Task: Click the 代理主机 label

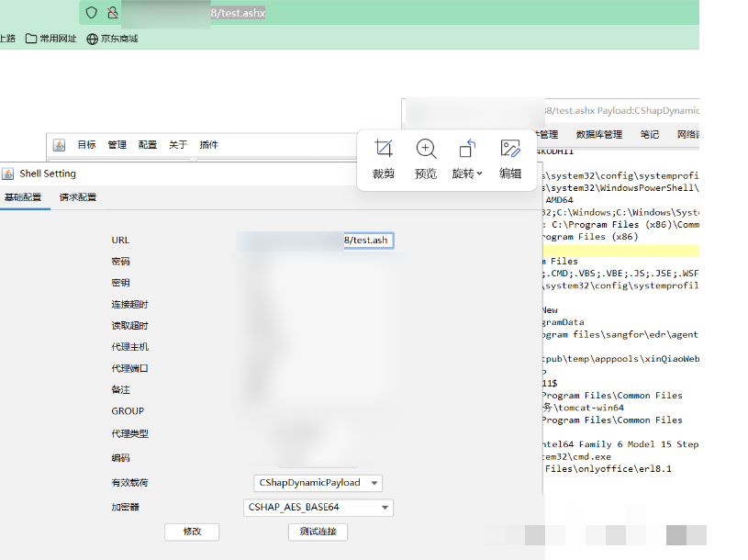Action: click(x=129, y=347)
